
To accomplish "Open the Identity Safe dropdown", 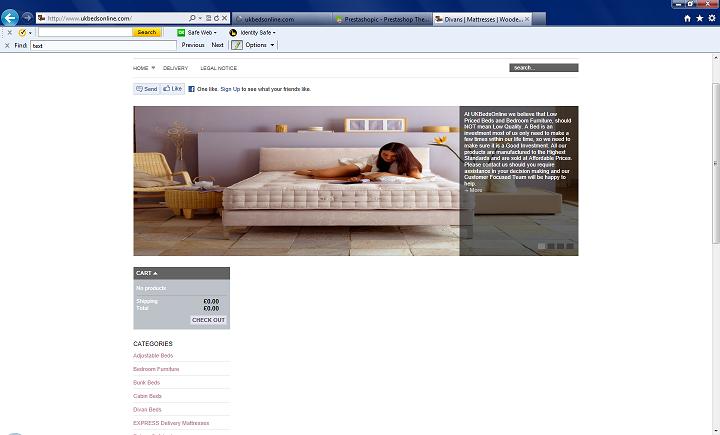I will (x=258, y=33).
